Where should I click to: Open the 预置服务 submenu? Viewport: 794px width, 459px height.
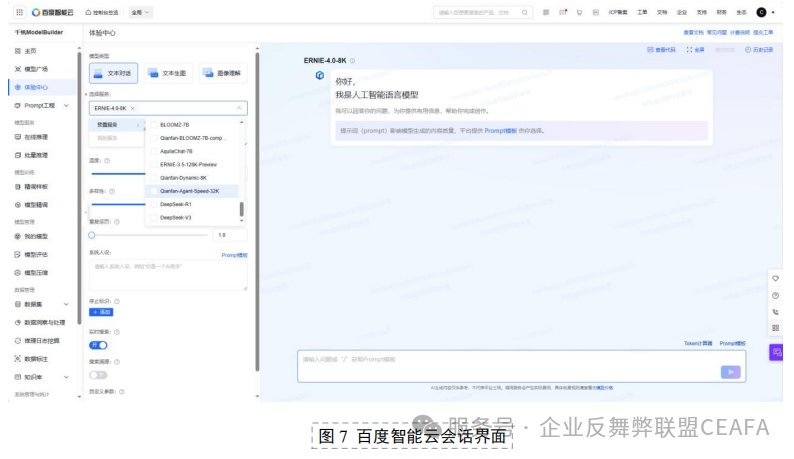117,125
